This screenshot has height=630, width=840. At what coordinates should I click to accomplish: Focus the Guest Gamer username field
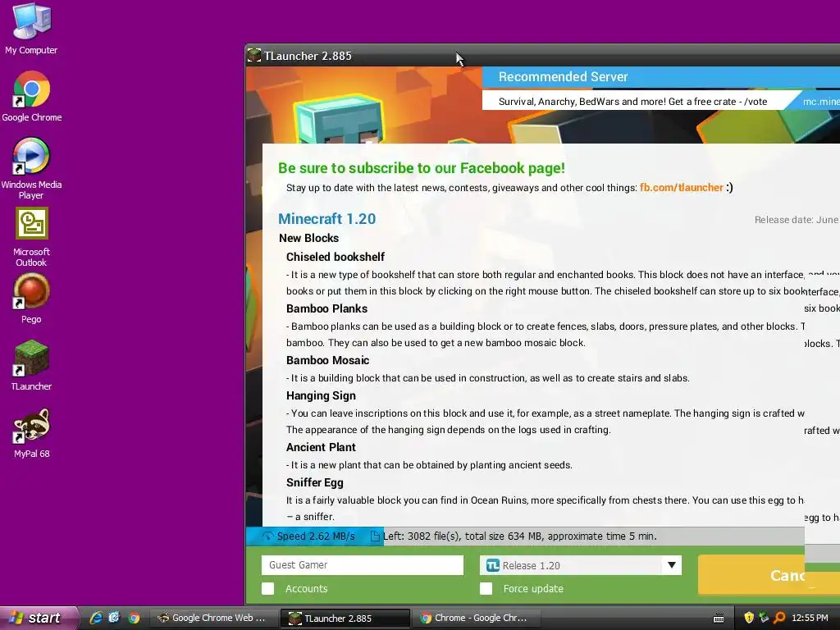(362, 565)
